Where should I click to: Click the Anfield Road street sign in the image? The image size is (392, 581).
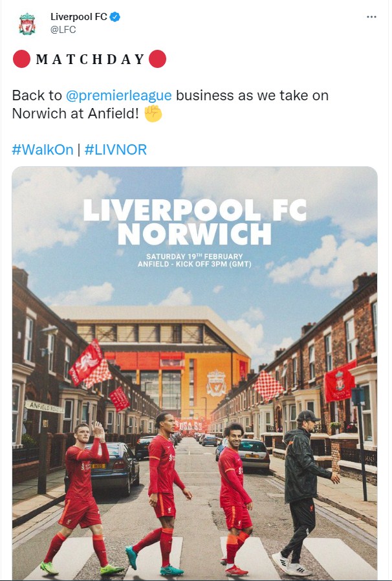pyautogui.click(x=45, y=405)
